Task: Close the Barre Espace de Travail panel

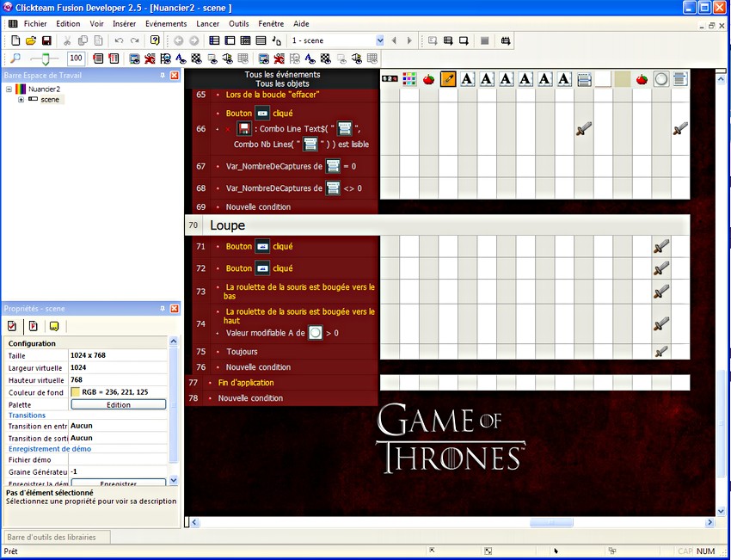Action: pos(175,75)
